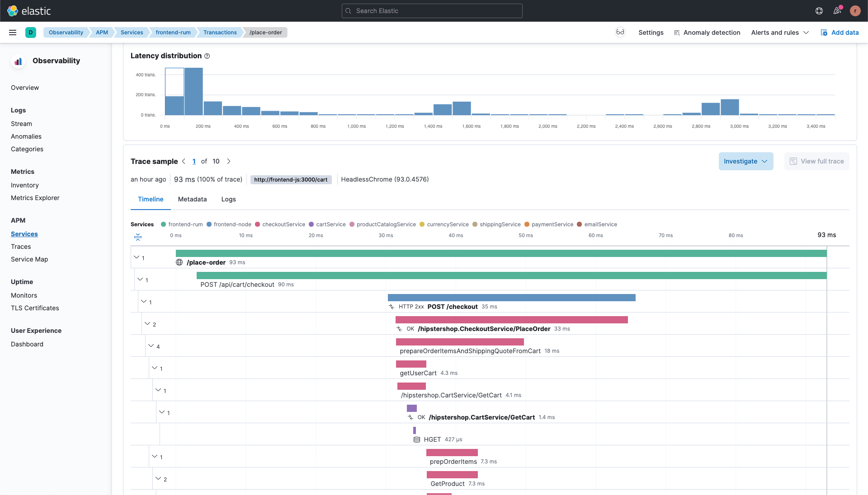Open the Investigate dropdown
The height and width of the screenshot is (495, 868).
(746, 161)
